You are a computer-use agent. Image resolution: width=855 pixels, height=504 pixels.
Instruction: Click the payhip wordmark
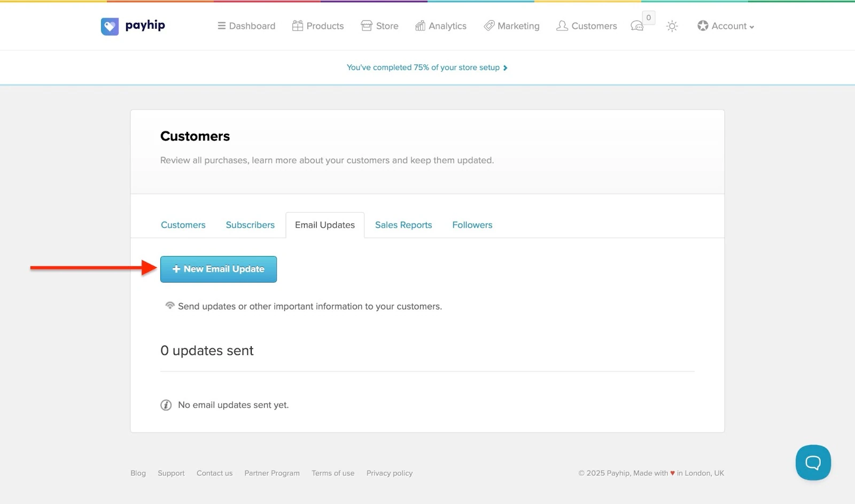pyautogui.click(x=145, y=25)
